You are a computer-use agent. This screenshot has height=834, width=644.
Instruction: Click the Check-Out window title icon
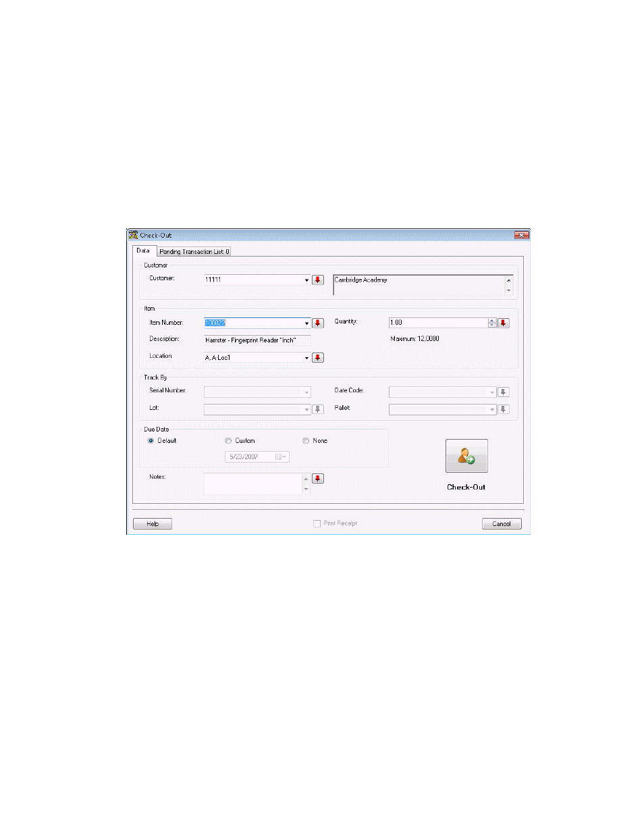133,235
